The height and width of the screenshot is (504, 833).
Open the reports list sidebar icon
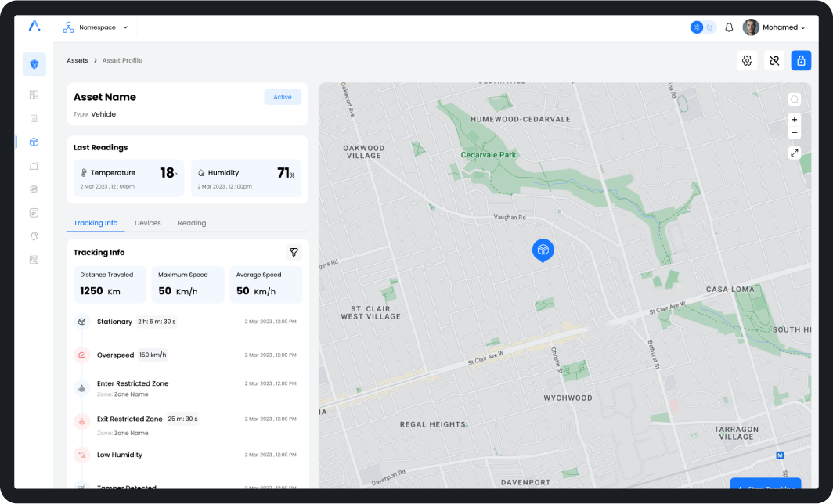click(34, 213)
